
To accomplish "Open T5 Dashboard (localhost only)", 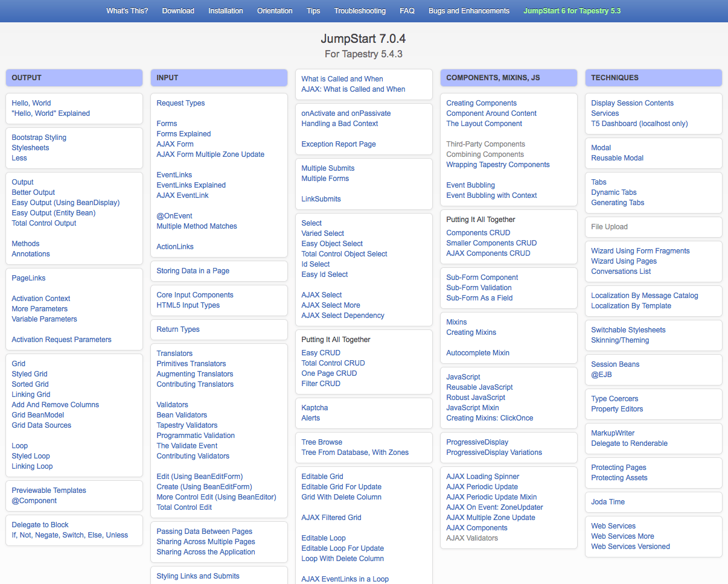I will (639, 124).
